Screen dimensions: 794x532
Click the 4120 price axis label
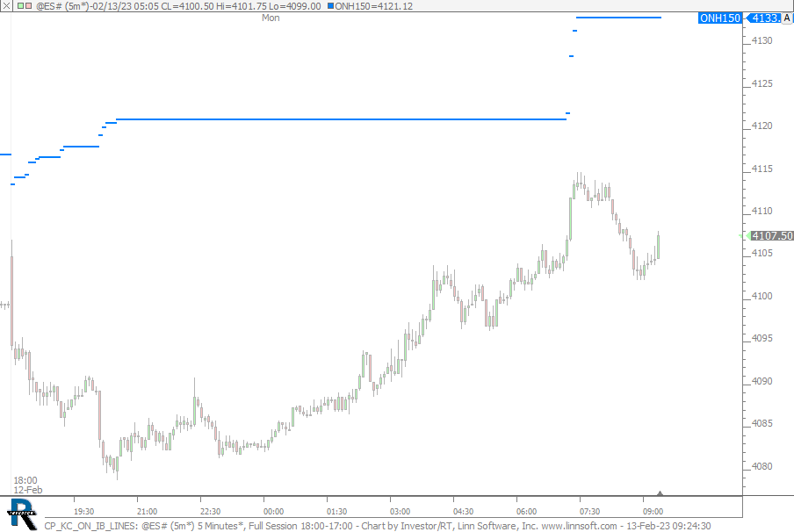(x=762, y=126)
